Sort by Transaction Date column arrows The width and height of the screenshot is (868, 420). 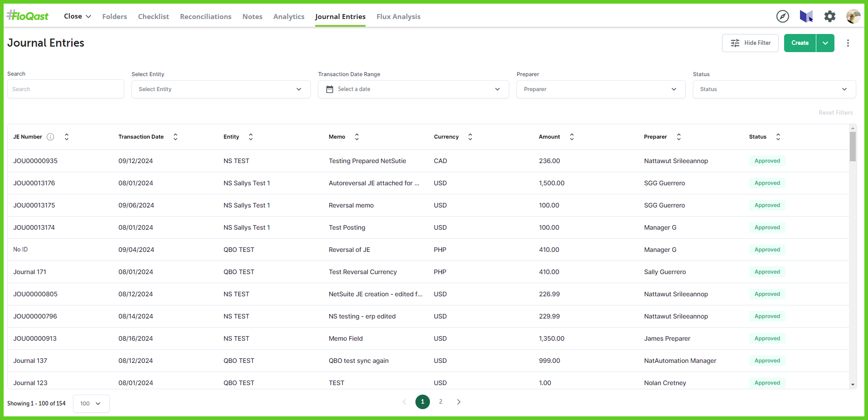click(176, 137)
